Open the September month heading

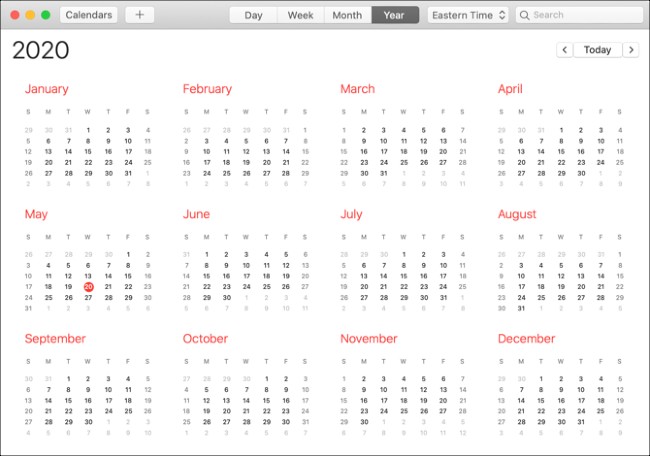point(55,339)
